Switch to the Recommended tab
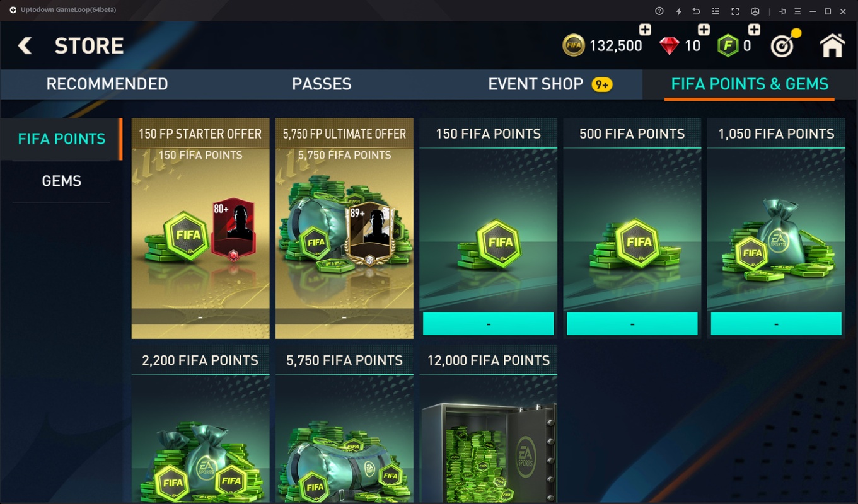The image size is (858, 504). coord(107,84)
